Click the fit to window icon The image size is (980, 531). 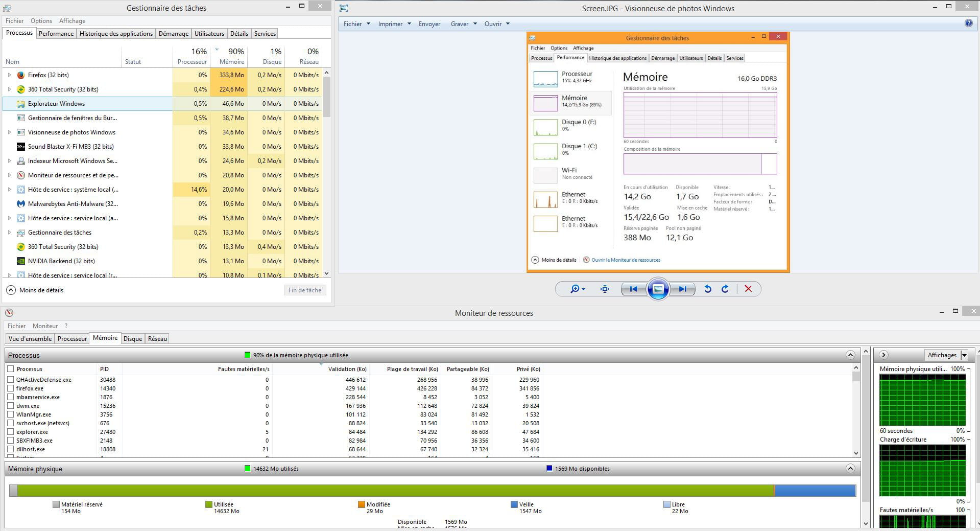point(605,289)
